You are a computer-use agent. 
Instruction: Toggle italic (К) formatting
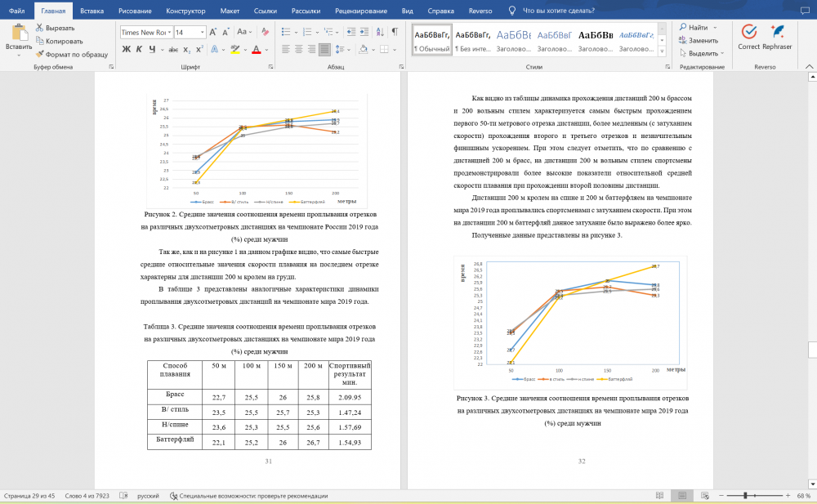pos(139,50)
